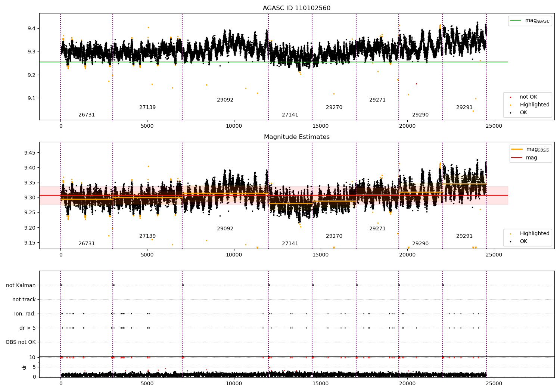
Task: Click obsid label 27141 in top plot
Action: click(x=290, y=115)
